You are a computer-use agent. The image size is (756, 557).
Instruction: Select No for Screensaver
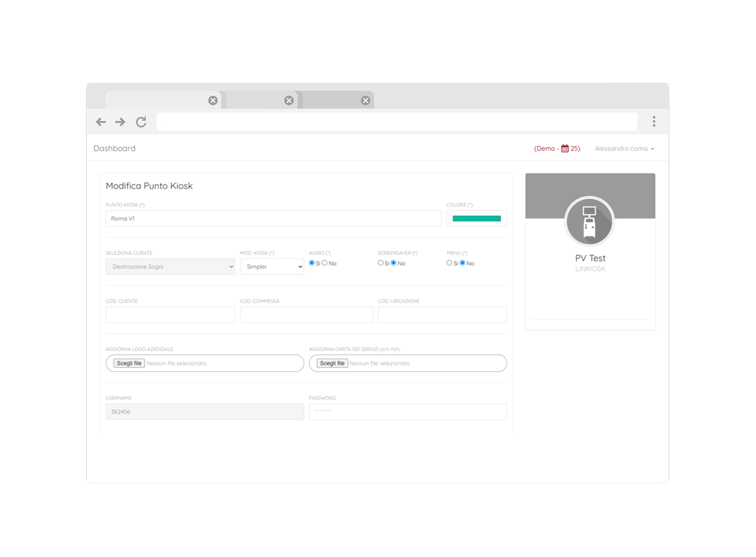coord(394,263)
